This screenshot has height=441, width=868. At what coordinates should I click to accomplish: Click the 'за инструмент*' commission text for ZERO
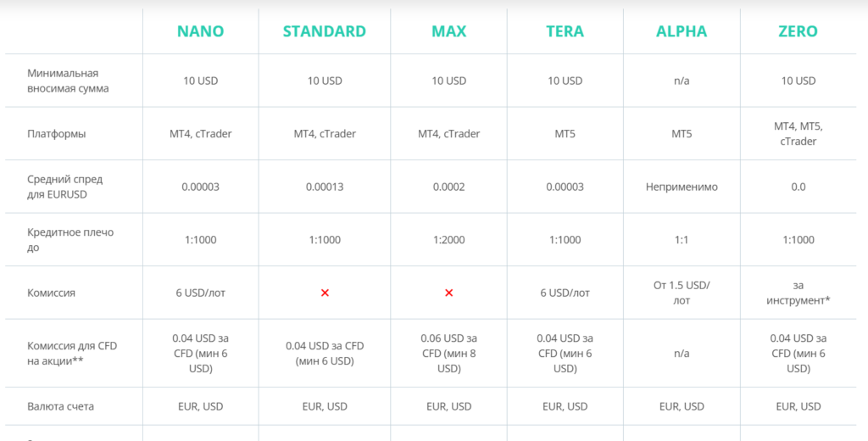(x=798, y=293)
